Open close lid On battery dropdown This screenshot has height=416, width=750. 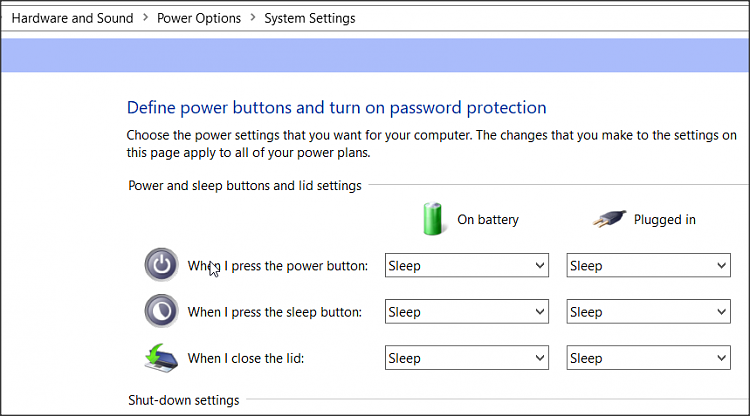tap(467, 358)
